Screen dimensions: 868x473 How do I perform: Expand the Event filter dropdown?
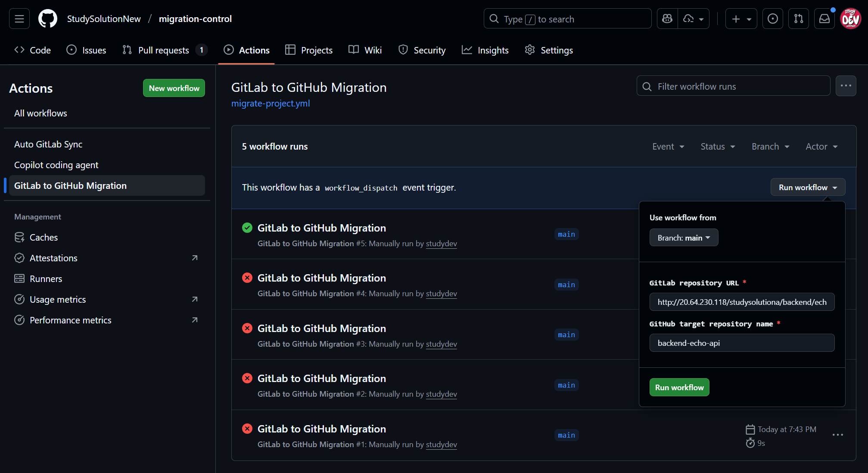(x=668, y=147)
